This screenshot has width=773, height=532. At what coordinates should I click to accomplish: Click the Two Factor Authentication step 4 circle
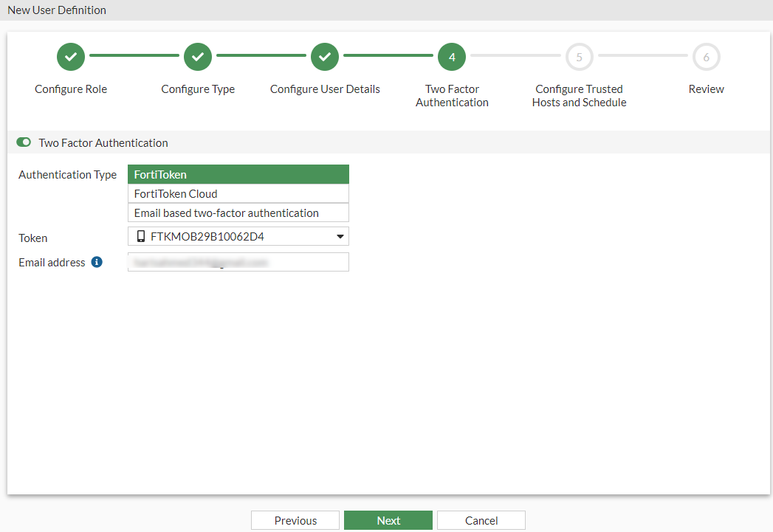(451, 57)
